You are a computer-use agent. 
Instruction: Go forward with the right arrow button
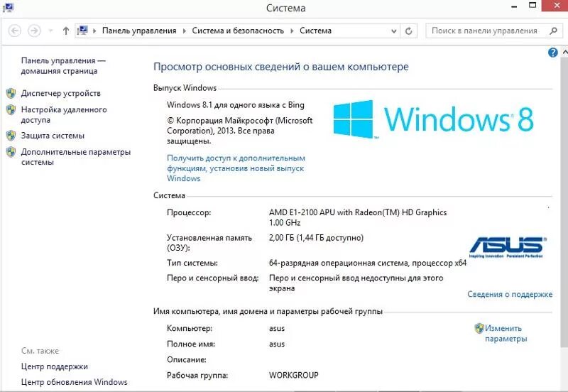[x=34, y=31]
